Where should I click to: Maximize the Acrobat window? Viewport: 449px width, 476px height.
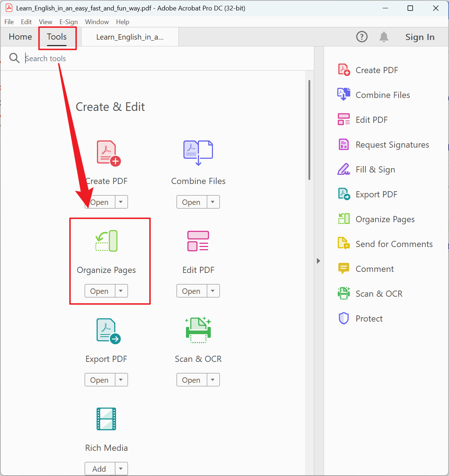(x=410, y=8)
